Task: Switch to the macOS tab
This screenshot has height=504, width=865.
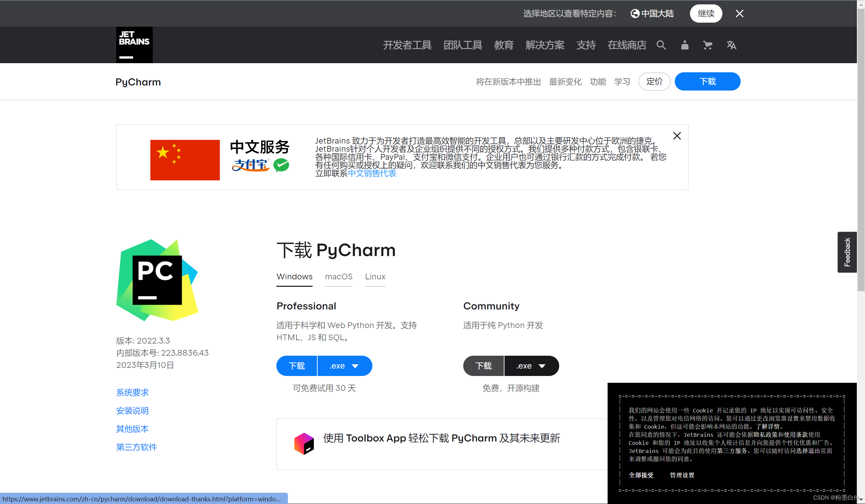Action: [339, 277]
